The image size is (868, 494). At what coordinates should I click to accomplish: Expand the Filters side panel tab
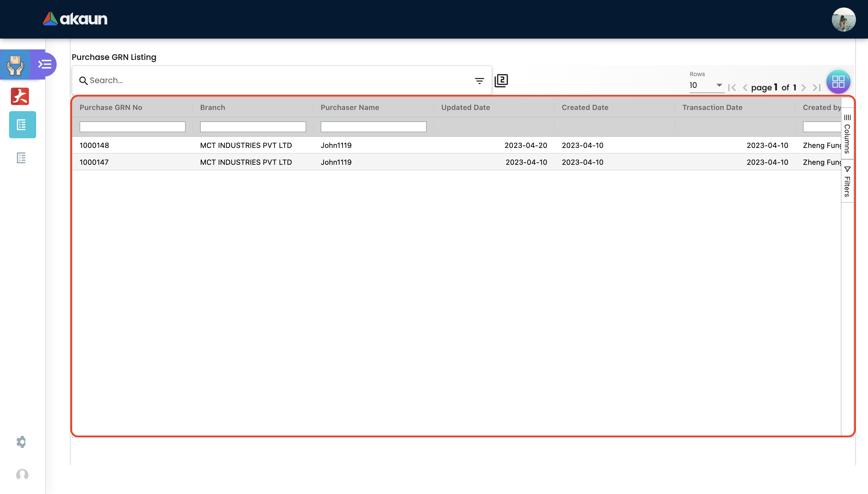[x=847, y=182]
